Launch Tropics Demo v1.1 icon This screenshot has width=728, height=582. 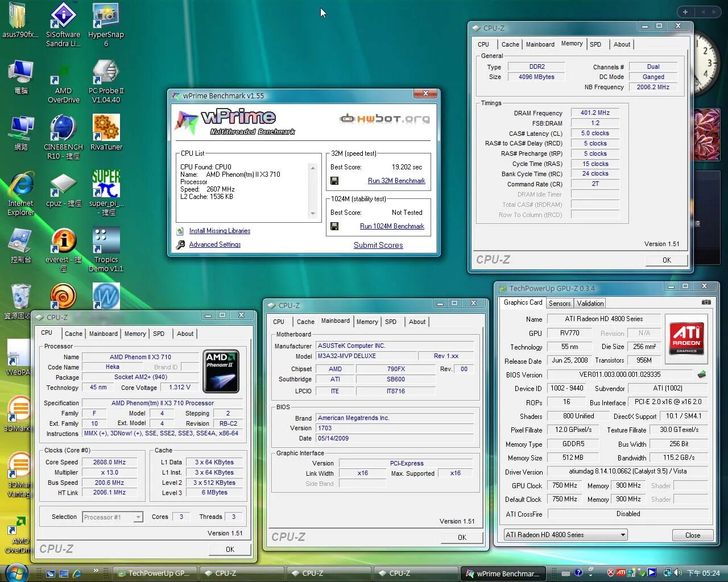pyautogui.click(x=106, y=250)
